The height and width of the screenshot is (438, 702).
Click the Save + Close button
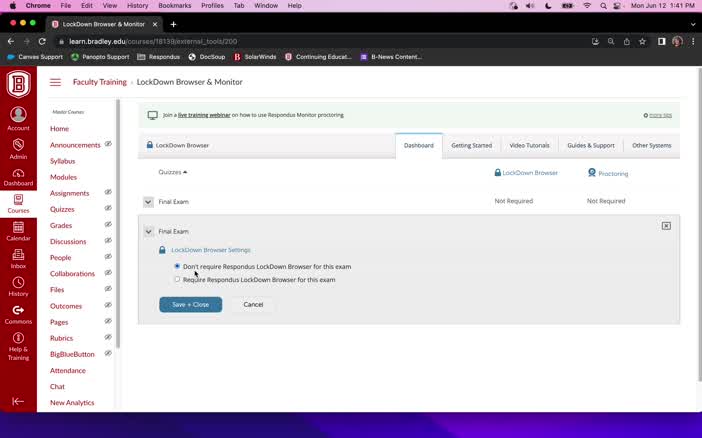coord(190,304)
